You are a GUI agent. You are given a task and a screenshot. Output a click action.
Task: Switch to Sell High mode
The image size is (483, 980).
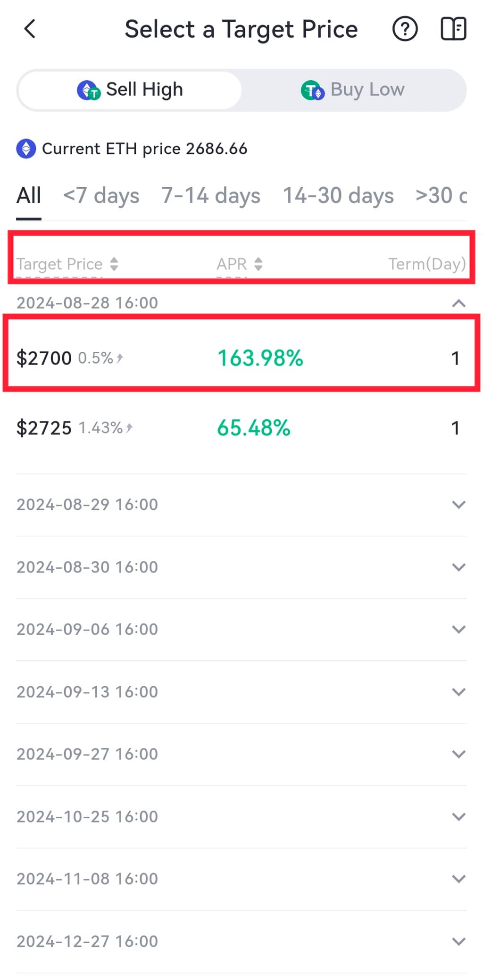tap(130, 90)
